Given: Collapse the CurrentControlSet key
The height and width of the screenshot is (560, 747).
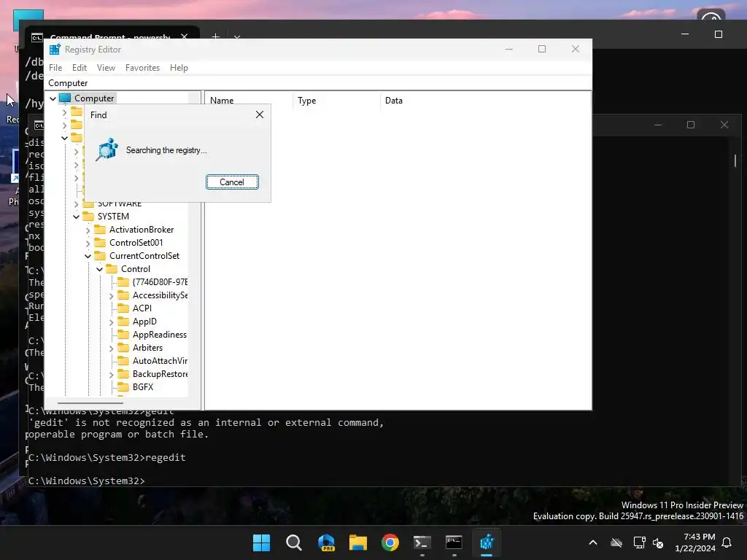Looking at the screenshot, I should pos(88,256).
